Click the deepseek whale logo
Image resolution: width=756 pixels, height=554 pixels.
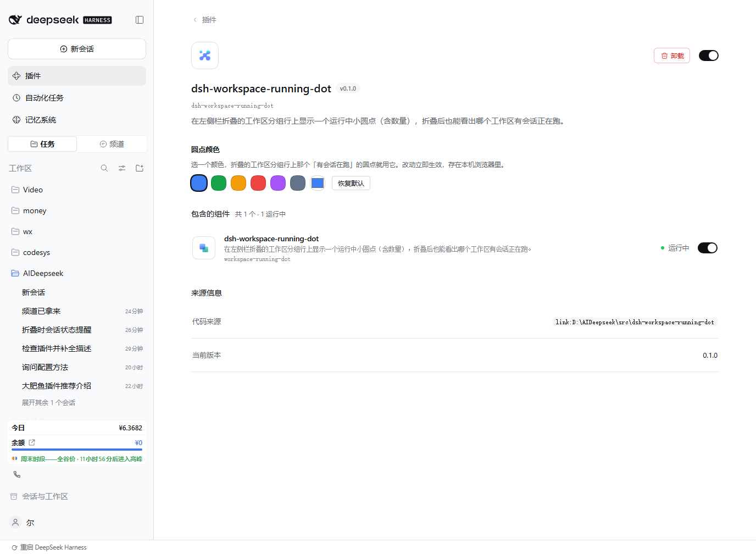(15, 20)
